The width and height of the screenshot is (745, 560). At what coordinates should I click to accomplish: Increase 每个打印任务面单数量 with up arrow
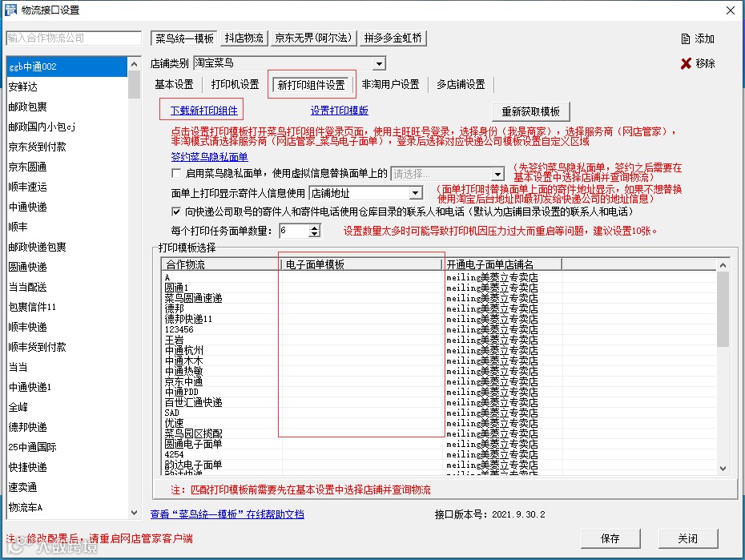pyautogui.click(x=315, y=228)
